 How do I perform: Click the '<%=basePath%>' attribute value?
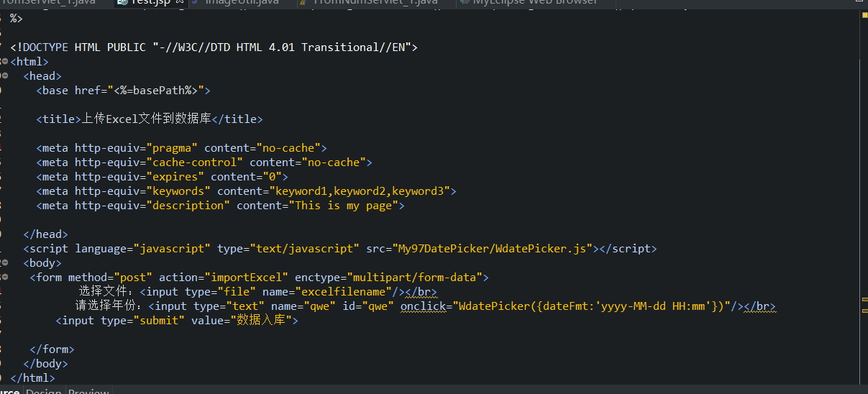coord(155,91)
